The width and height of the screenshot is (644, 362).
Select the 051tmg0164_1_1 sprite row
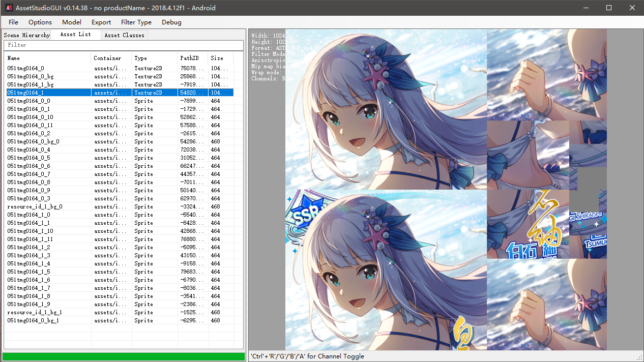(x=120, y=223)
